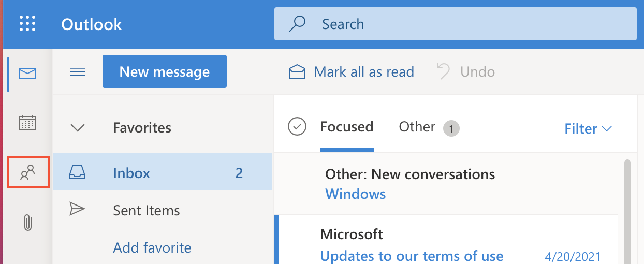Open the app launcher grid icon
The height and width of the screenshot is (264, 644).
point(27,24)
